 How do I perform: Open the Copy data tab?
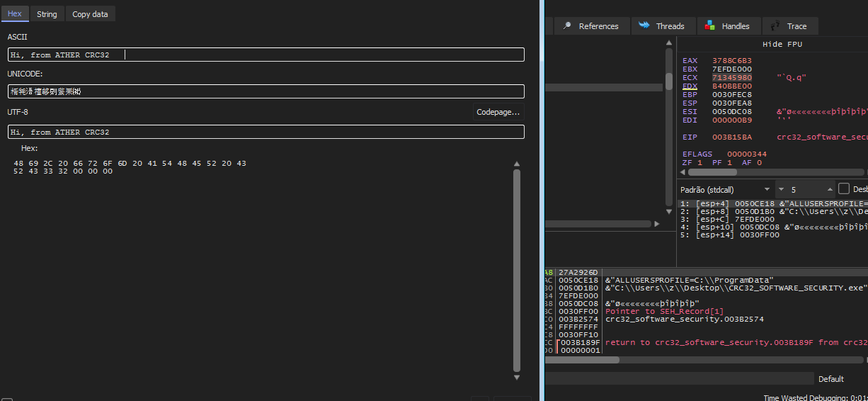pyautogui.click(x=91, y=14)
